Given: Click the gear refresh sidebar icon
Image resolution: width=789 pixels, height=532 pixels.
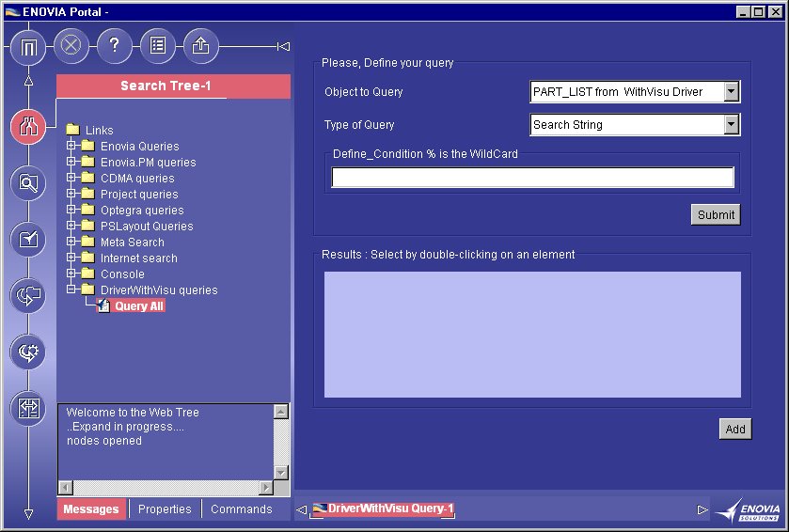Looking at the screenshot, I should tap(28, 352).
